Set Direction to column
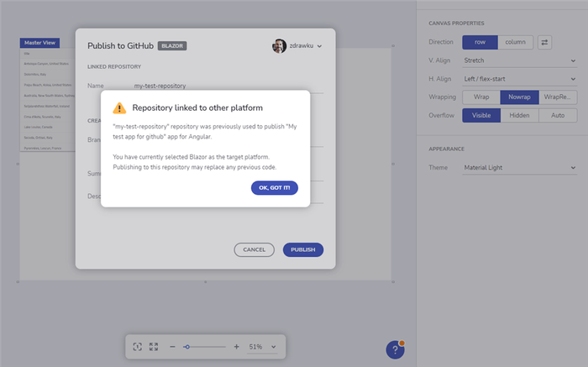This screenshot has height=367, width=588. coord(515,41)
